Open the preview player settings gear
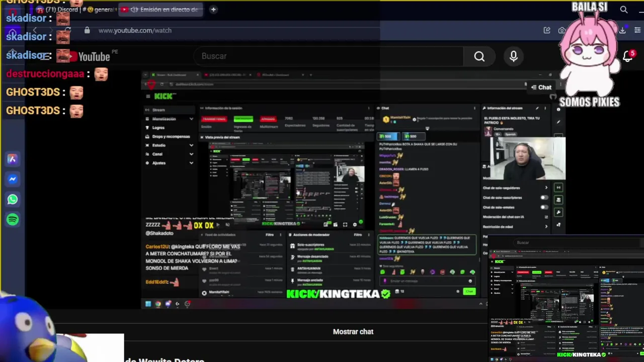This screenshot has width=644, height=362. (355, 225)
